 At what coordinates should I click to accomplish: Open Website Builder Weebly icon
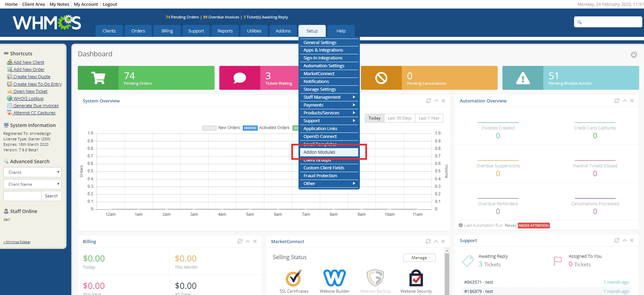[334, 278]
